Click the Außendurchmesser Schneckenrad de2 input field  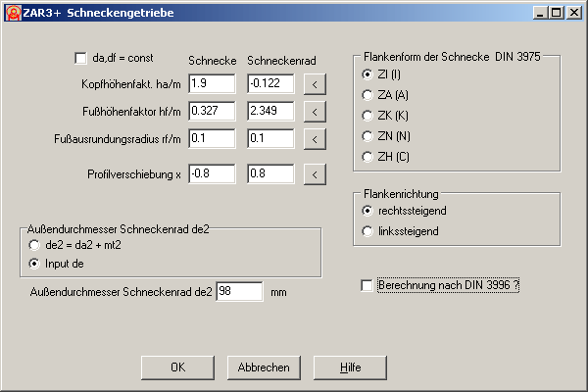pos(239,292)
